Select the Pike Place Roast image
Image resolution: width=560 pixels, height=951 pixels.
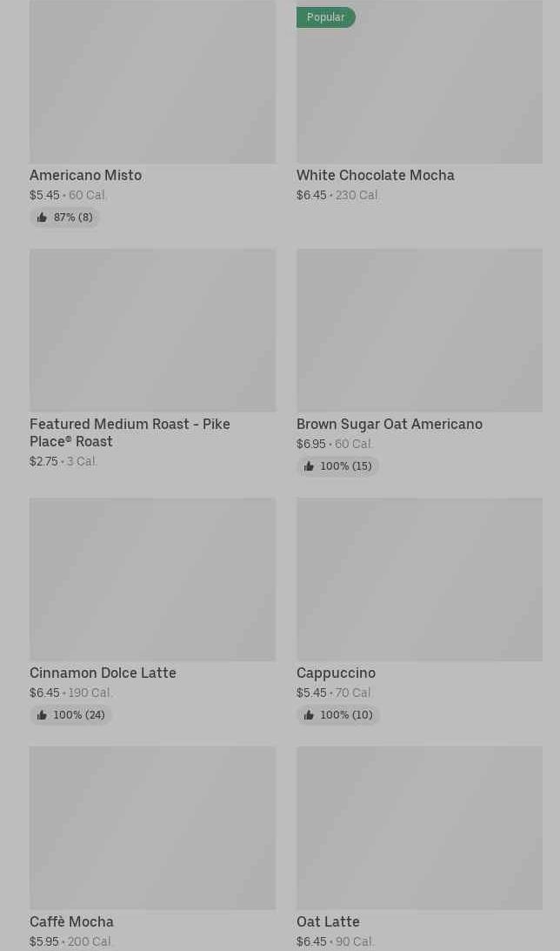[152, 330]
